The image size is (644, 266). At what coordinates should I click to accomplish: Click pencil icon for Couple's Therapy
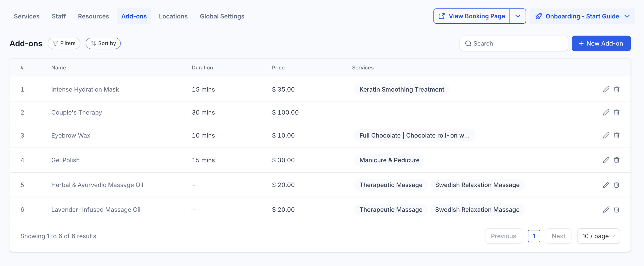click(x=606, y=112)
